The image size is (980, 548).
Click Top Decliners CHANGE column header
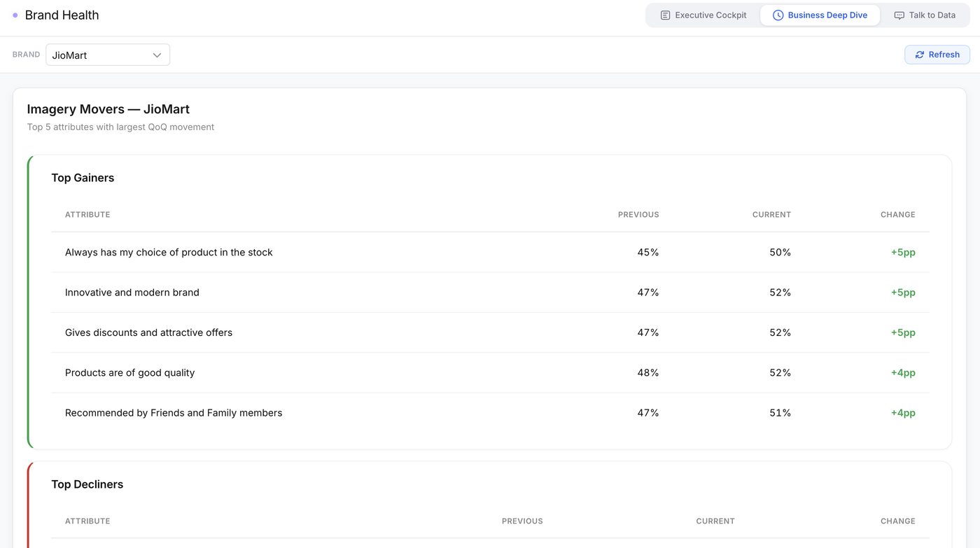[x=898, y=521]
